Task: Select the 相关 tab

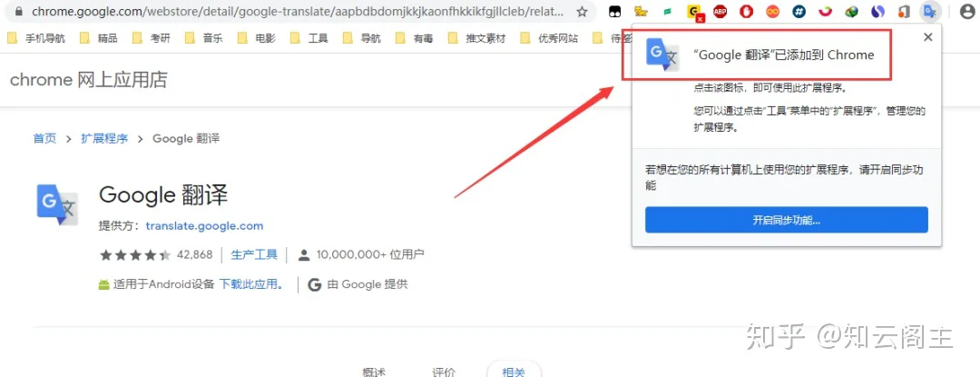Action: (514, 372)
